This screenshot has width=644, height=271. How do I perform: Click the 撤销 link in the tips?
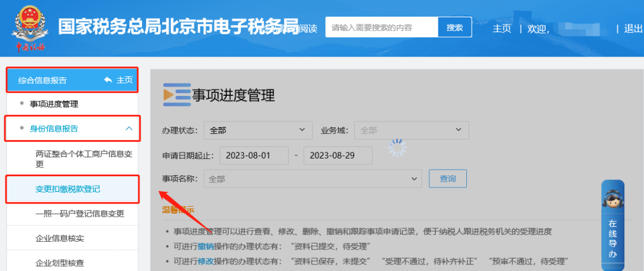[x=206, y=247]
